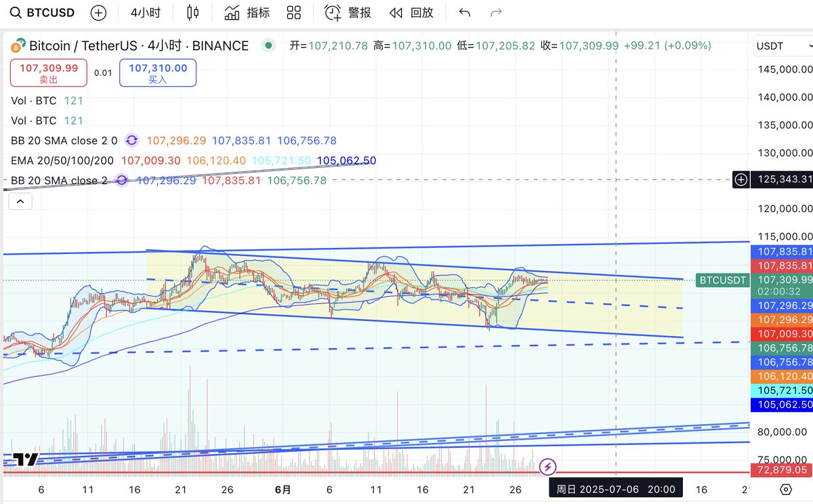Open symbol search for BTCUSD

[x=43, y=12]
